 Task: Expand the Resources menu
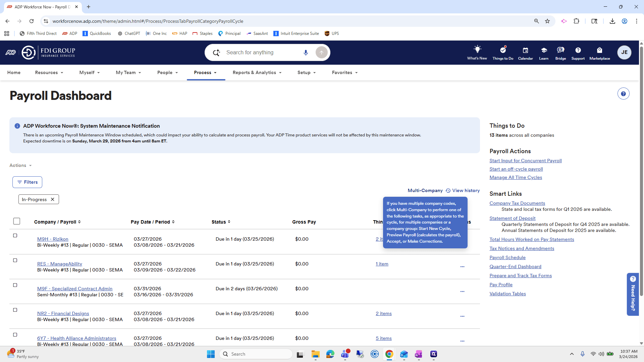point(49,73)
